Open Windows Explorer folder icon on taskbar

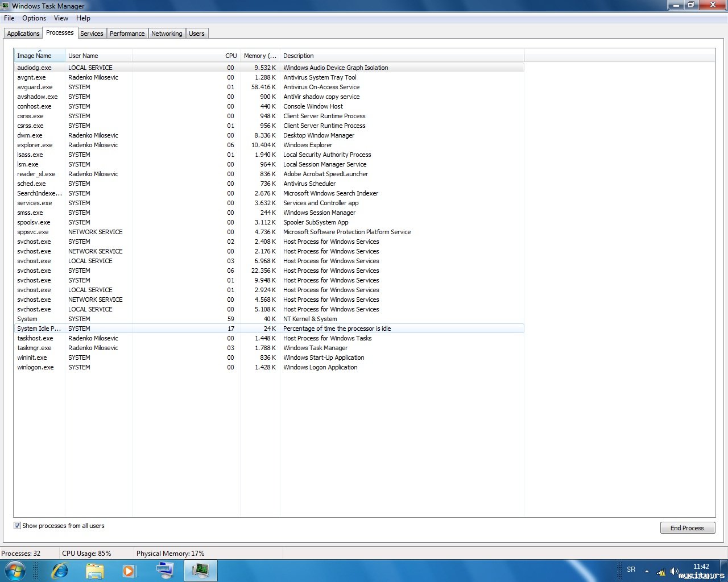(x=95, y=571)
